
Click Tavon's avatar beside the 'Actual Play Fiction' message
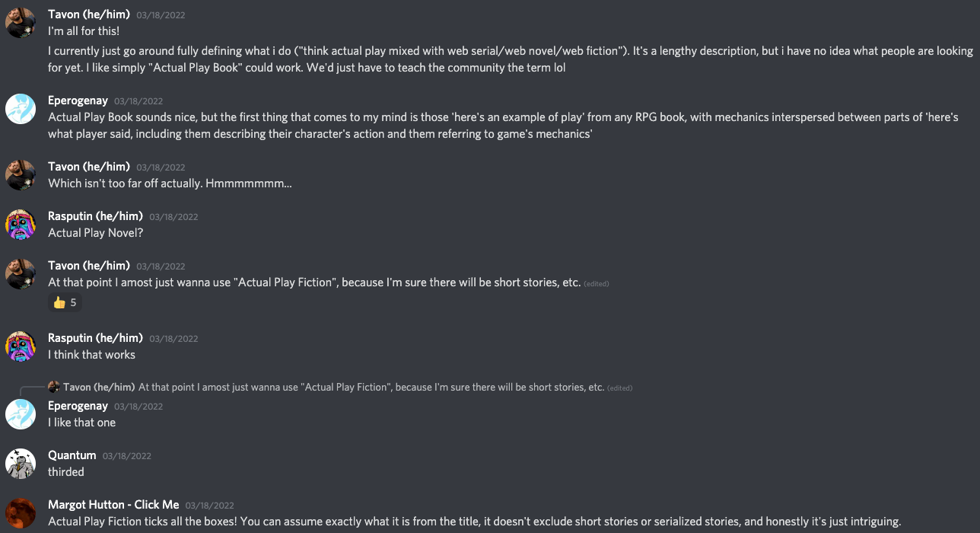pos(21,274)
